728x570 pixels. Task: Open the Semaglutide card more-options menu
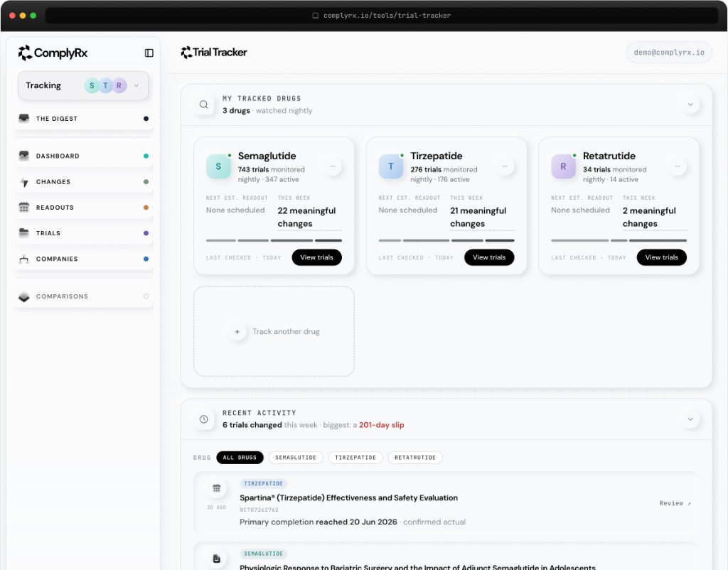pos(333,166)
